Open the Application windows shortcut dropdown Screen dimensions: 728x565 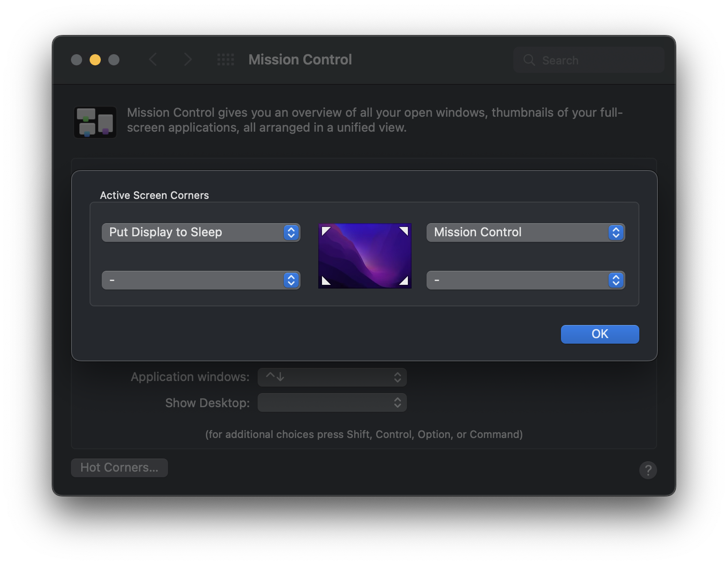tap(332, 377)
